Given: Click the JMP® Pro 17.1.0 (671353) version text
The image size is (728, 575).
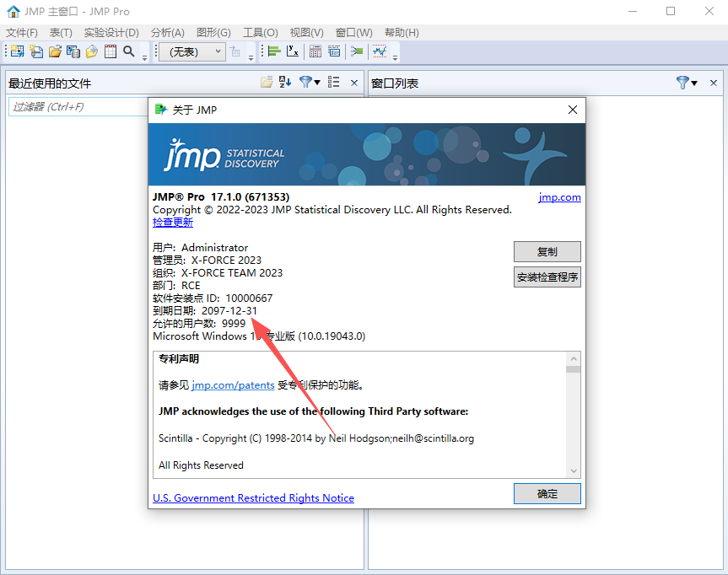Looking at the screenshot, I should point(221,196).
